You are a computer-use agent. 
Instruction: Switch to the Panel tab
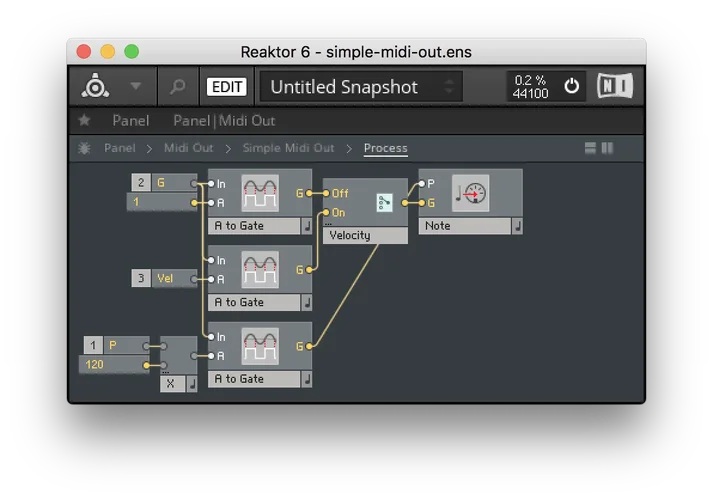(x=131, y=120)
